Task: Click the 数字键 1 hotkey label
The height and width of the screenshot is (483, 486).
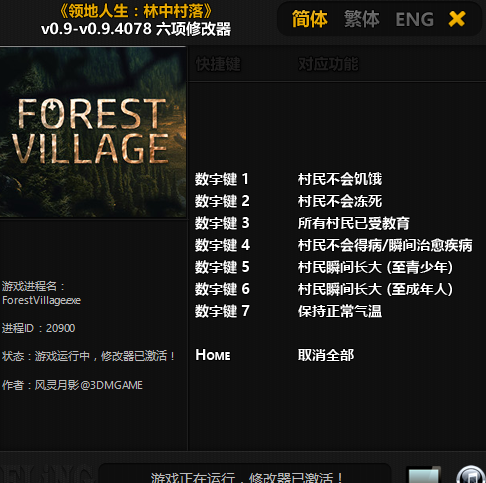Action: [222, 179]
